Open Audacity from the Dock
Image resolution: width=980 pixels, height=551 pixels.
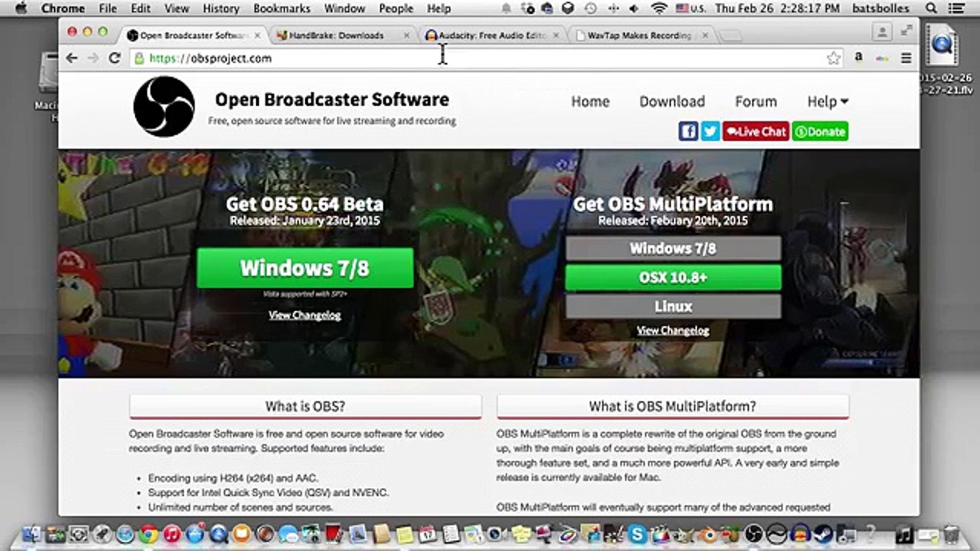[x=800, y=534]
